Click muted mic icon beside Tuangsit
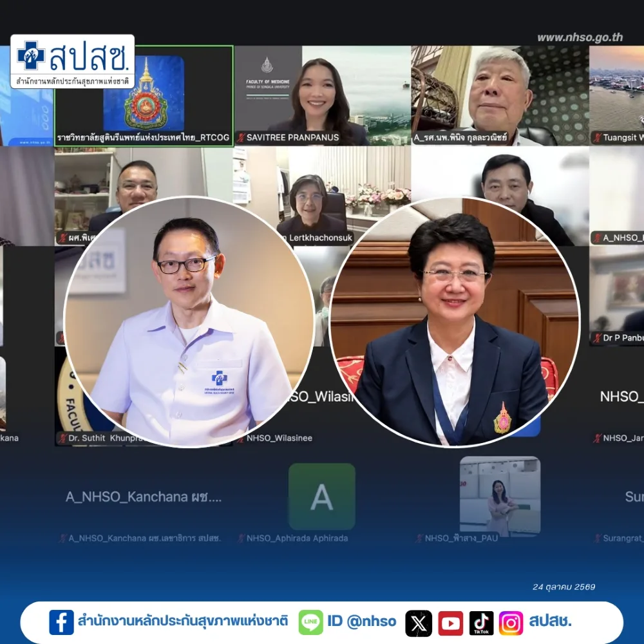This screenshot has height=644, width=644. tap(598, 138)
